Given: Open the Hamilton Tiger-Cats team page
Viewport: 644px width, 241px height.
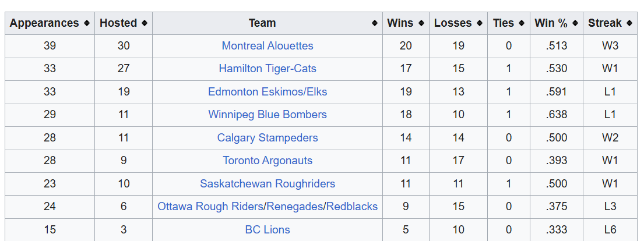Looking at the screenshot, I should pos(268,69).
